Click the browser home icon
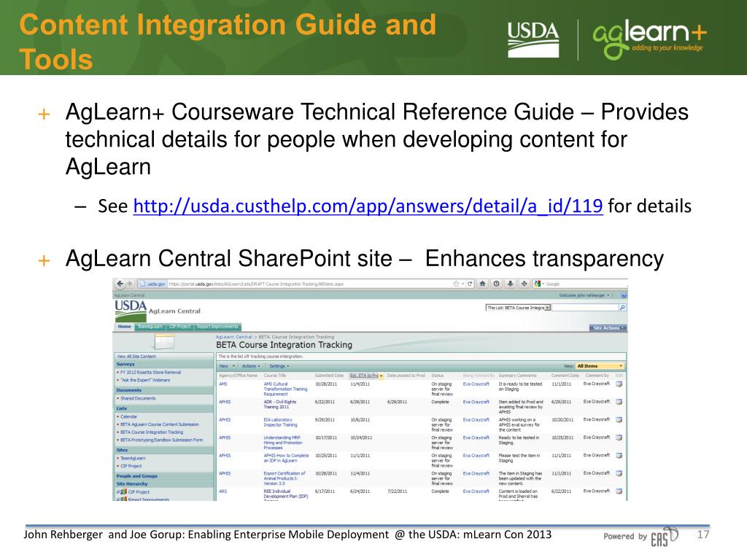747x560 pixels. (483, 284)
